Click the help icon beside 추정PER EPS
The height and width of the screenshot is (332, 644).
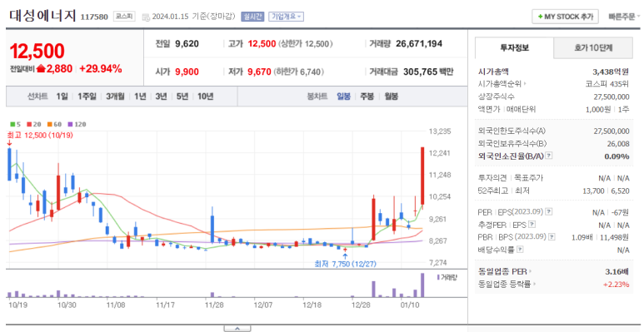point(532,224)
